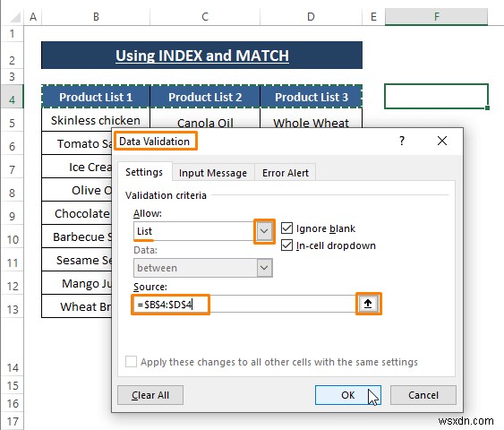Close the Data Validation dialog
This screenshot has width=504, height=430.
click(x=442, y=141)
